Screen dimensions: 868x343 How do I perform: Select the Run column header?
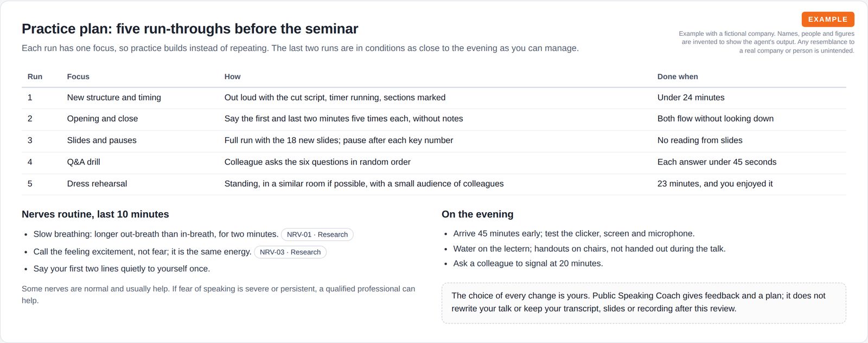pyautogui.click(x=35, y=77)
